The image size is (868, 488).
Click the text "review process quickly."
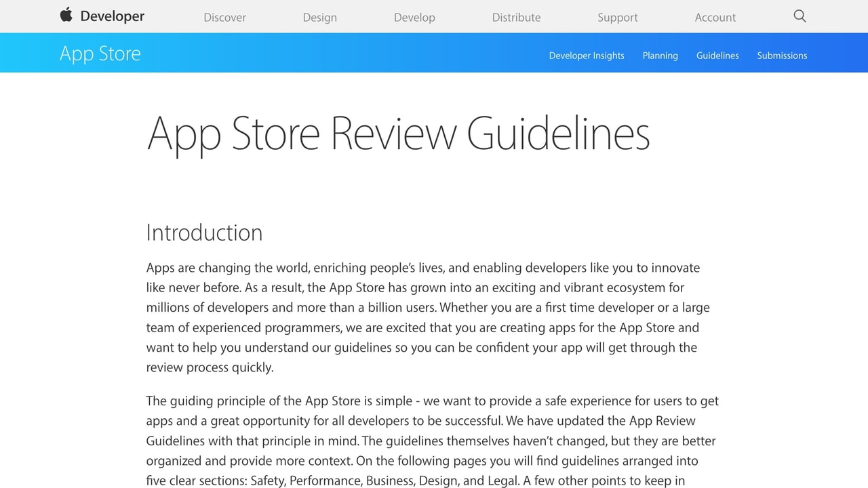coord(210,368)
